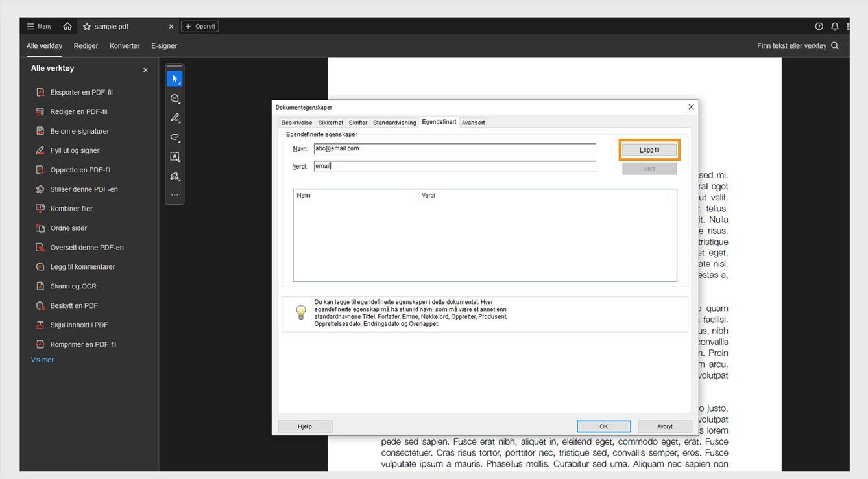Confirm the dialog with OK

pos(603,426)
